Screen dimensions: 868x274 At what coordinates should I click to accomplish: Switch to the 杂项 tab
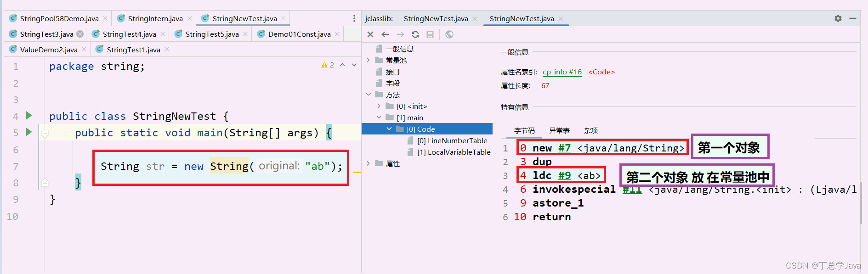[x=591, y=131]
